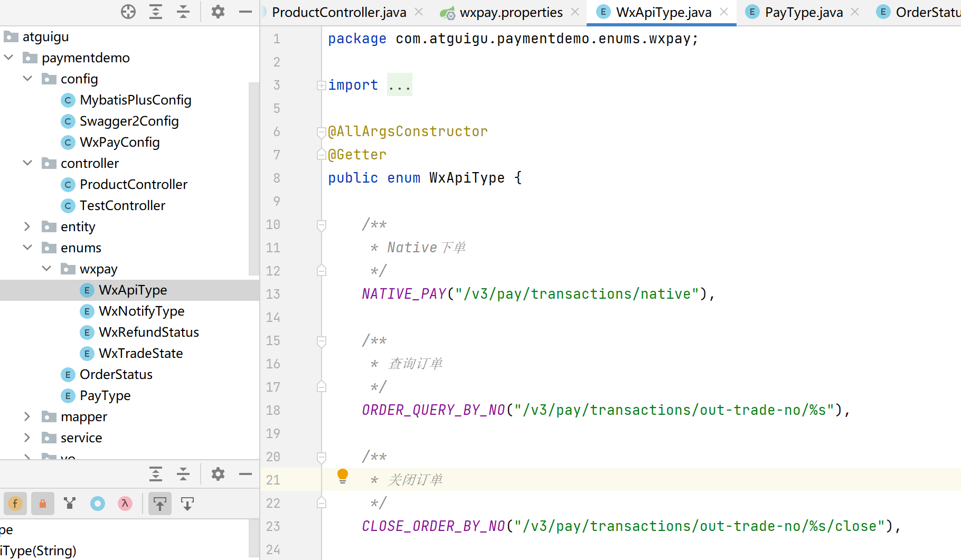
Task: Expand all in project tree toolbar
Action: click(156, 12)
